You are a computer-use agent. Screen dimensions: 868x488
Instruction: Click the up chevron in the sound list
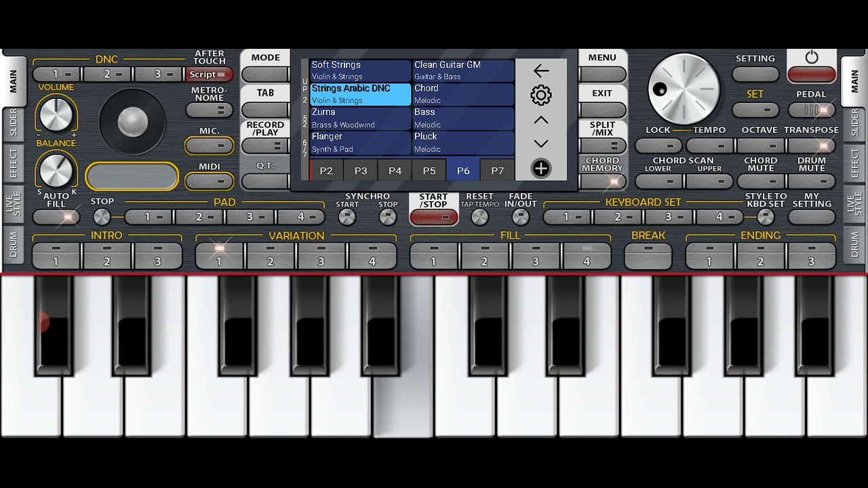(541, 120)
